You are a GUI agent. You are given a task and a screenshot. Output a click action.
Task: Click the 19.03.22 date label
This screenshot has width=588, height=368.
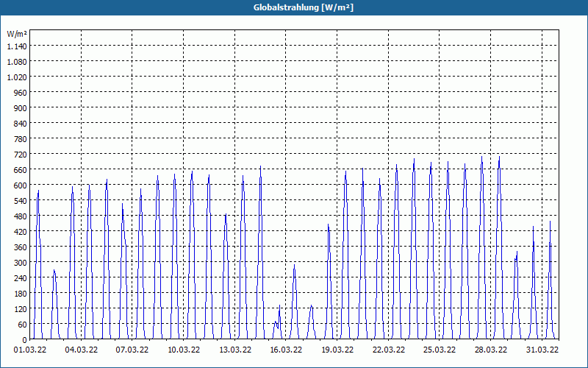click(337, 350)
